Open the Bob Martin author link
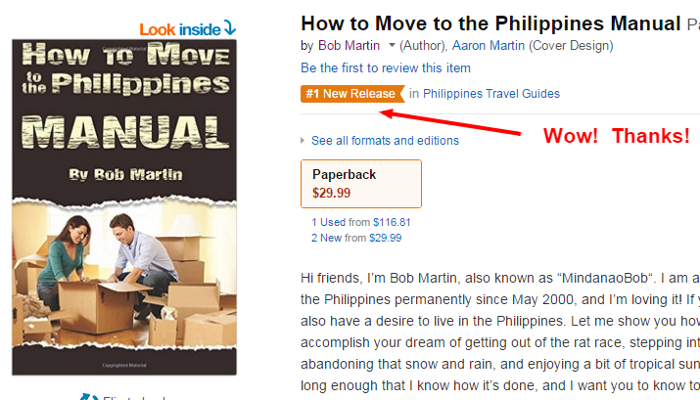Image resolution: width=700 pixels, height=400 pixels. (x=349, y=46)
